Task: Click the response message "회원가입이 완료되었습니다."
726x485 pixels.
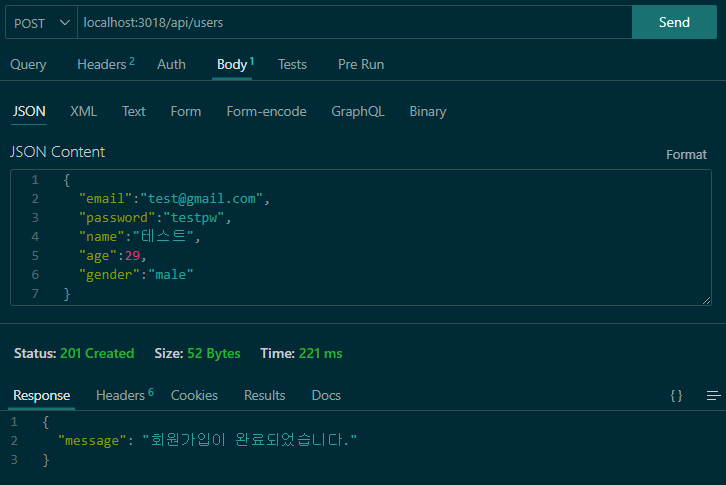Action: click(x=250, y=439)
